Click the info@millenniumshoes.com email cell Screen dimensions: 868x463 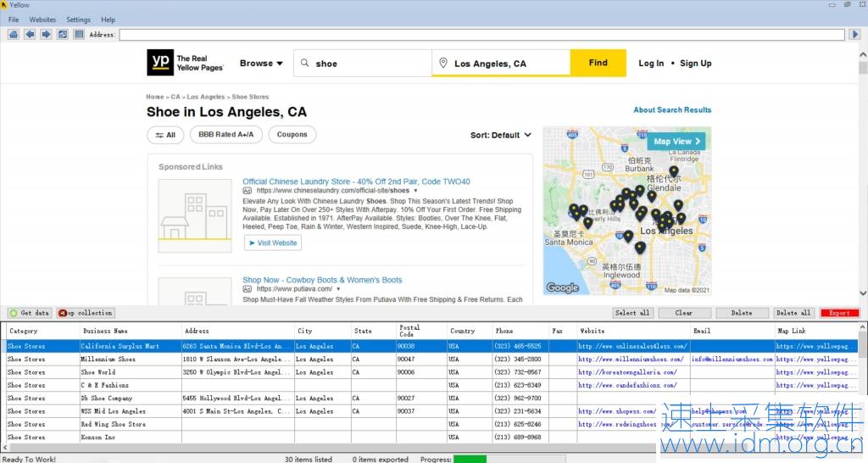pyautogui.click(x=732, y=359)
